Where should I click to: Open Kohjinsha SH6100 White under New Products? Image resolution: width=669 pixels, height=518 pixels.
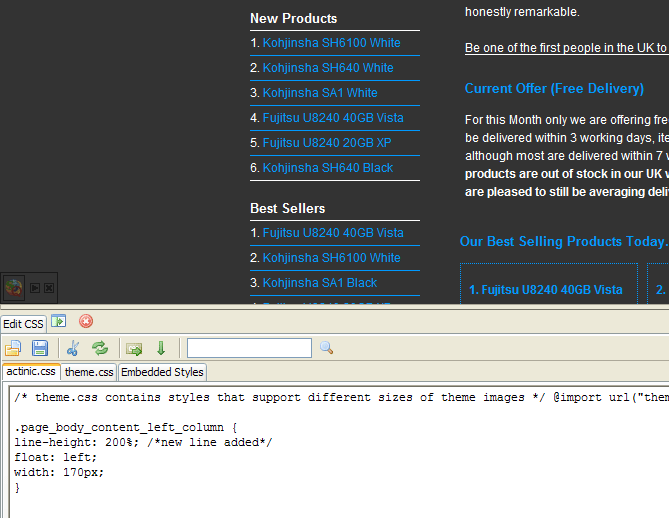tap(331, 43)
